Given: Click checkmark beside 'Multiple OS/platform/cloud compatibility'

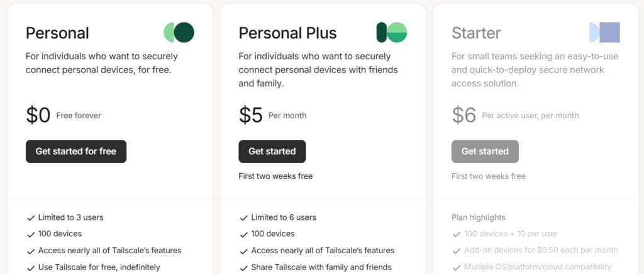Looking at the screenshot, I should pyautogui.click(x=457, y=267).
